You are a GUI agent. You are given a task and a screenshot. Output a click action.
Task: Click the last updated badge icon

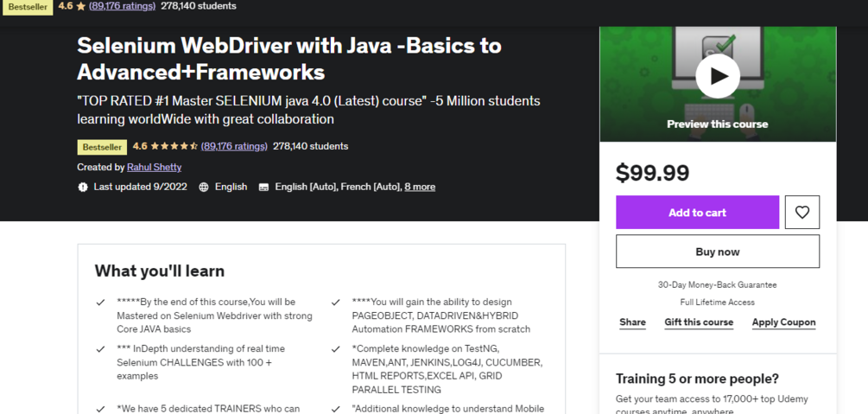click(83, 187)
